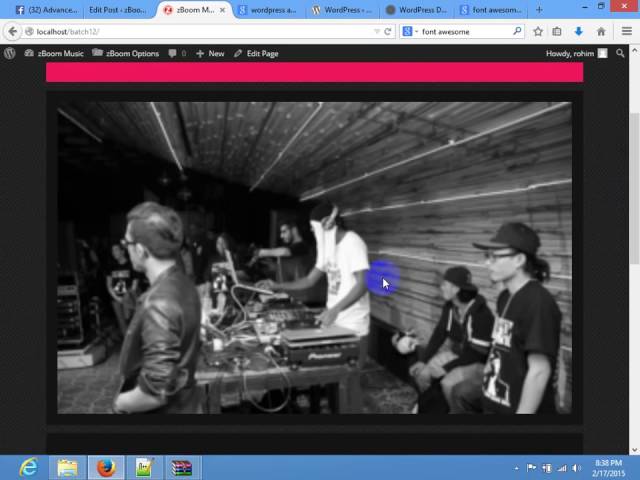Open the Firefox hamburger menu
Image resolution: width=640 pixels, height=480 pixels.
coord(625,31)
